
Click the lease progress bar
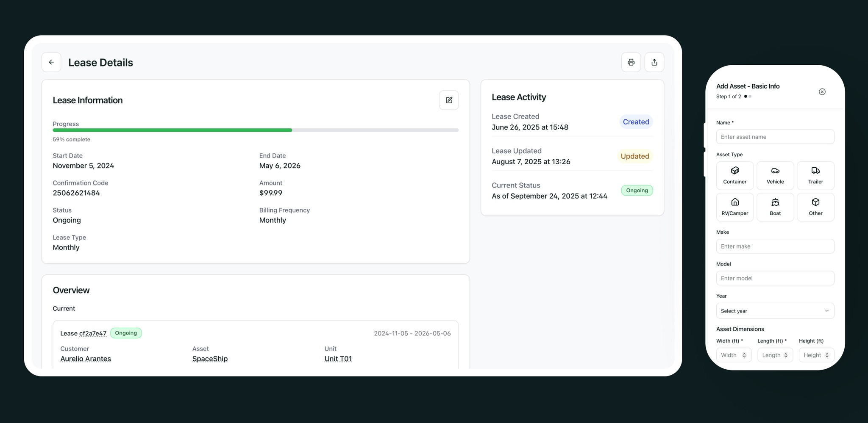(256, 130)
